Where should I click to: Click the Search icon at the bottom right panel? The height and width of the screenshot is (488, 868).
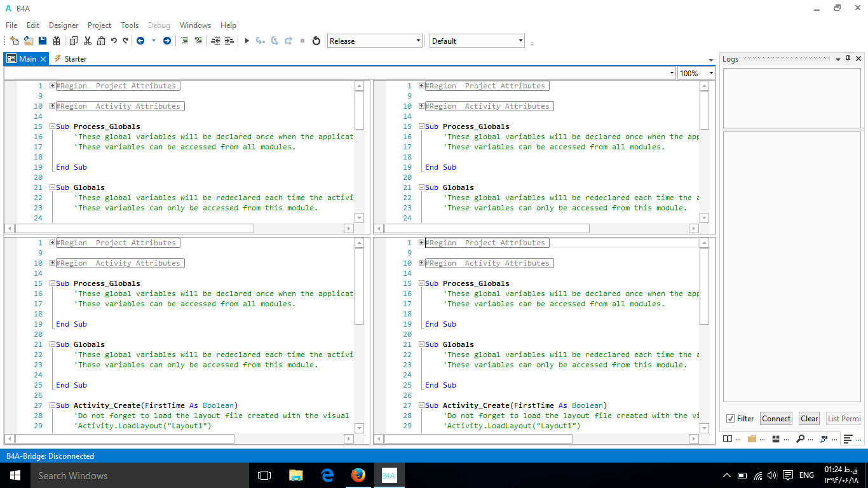[x=801, y=438]
